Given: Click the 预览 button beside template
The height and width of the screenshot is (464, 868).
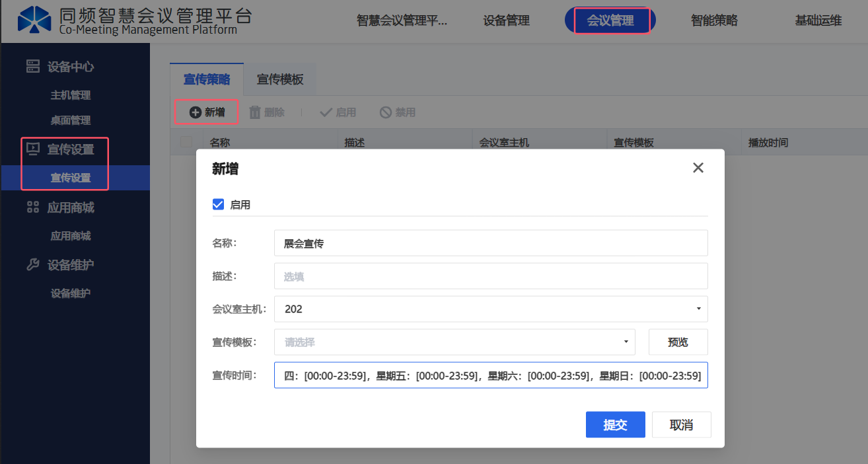Looking at the screenshot, I should (678, 342).
